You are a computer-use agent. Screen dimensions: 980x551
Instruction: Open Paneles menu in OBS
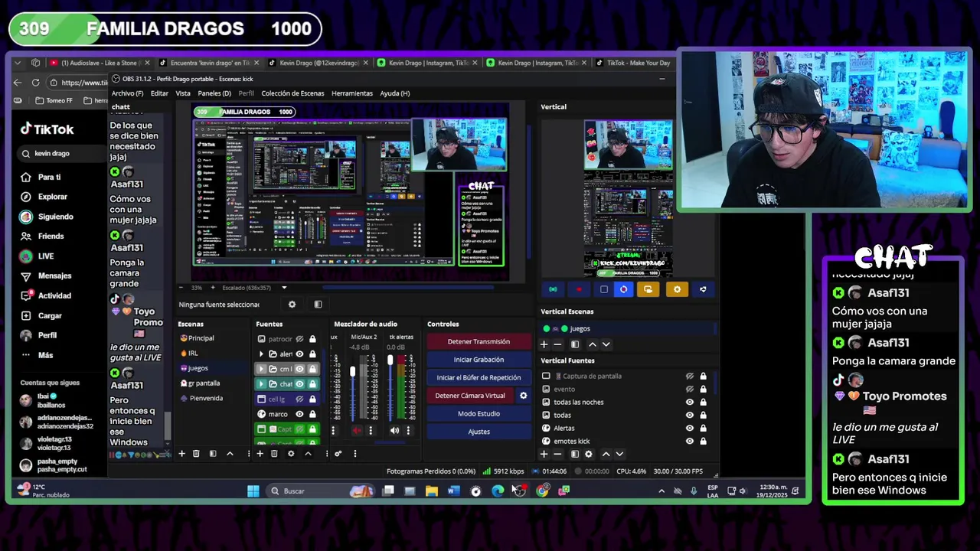[x=214, y=93]
